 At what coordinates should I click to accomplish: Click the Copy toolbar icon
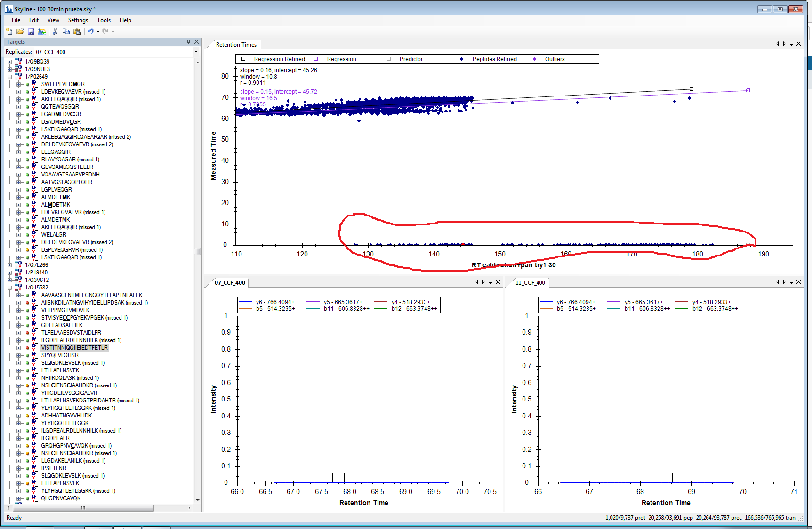tap(66, 32)
